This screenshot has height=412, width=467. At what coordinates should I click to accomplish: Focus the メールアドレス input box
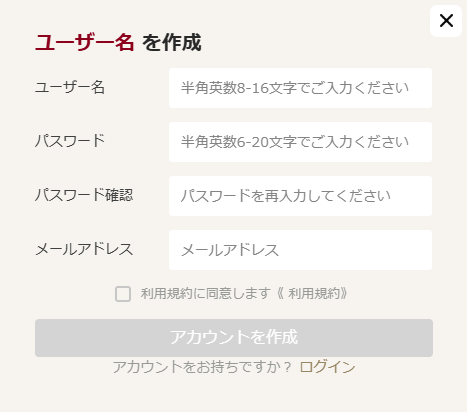tap(300, 250)
